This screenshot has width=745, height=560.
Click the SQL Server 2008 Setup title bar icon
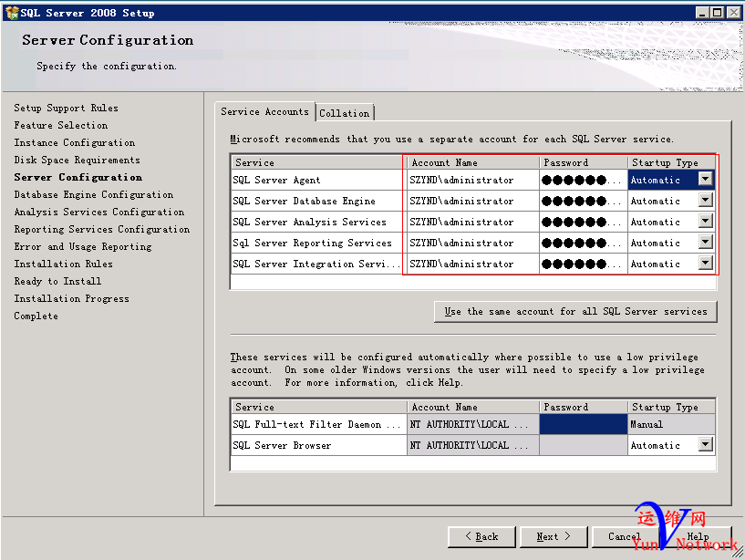pos(12,13)
